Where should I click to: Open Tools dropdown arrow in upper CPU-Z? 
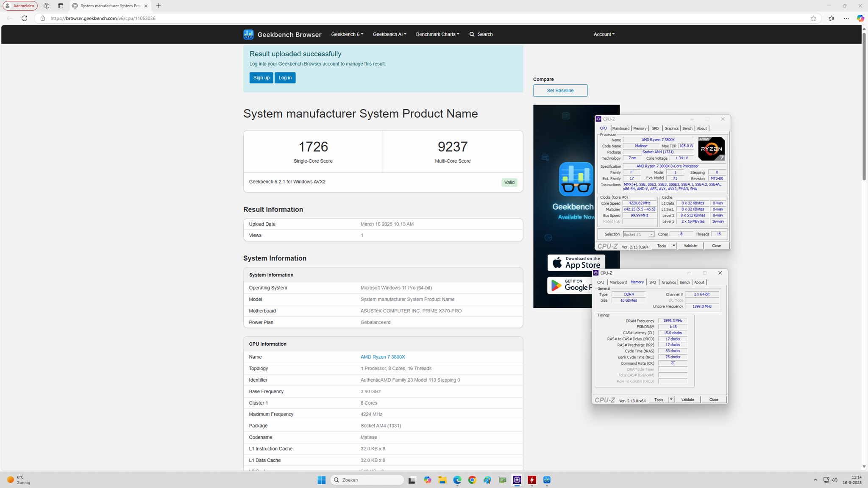674,246
